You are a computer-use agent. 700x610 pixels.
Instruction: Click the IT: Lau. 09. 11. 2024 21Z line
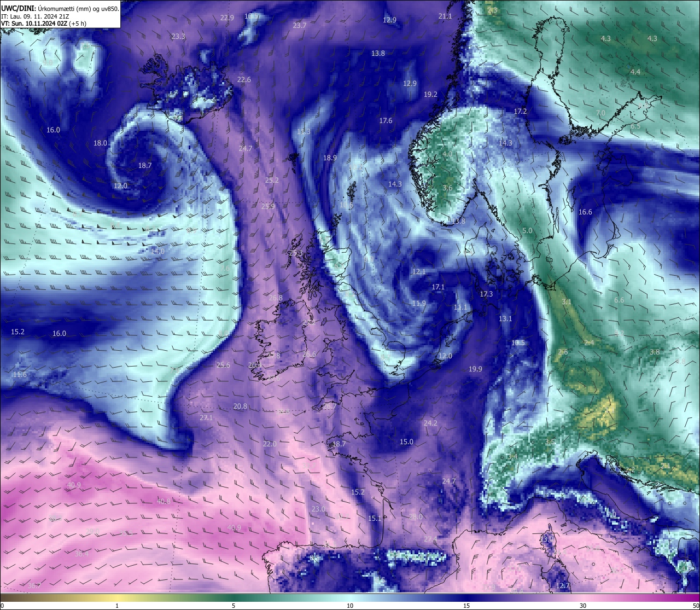tap(35, 16)
